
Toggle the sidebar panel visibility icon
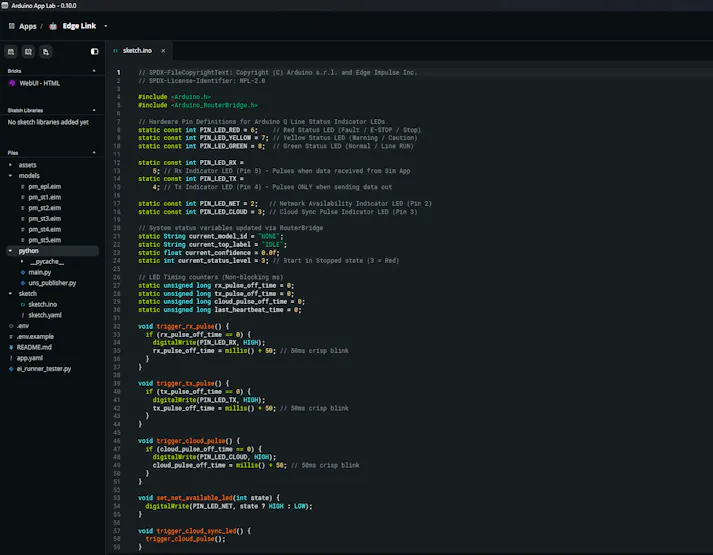coord(94,51)
